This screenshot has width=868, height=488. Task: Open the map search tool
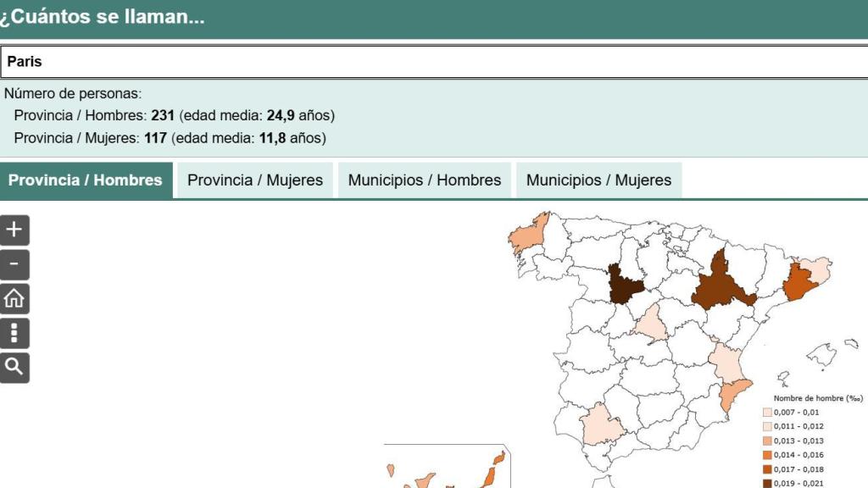coord(14,368)
